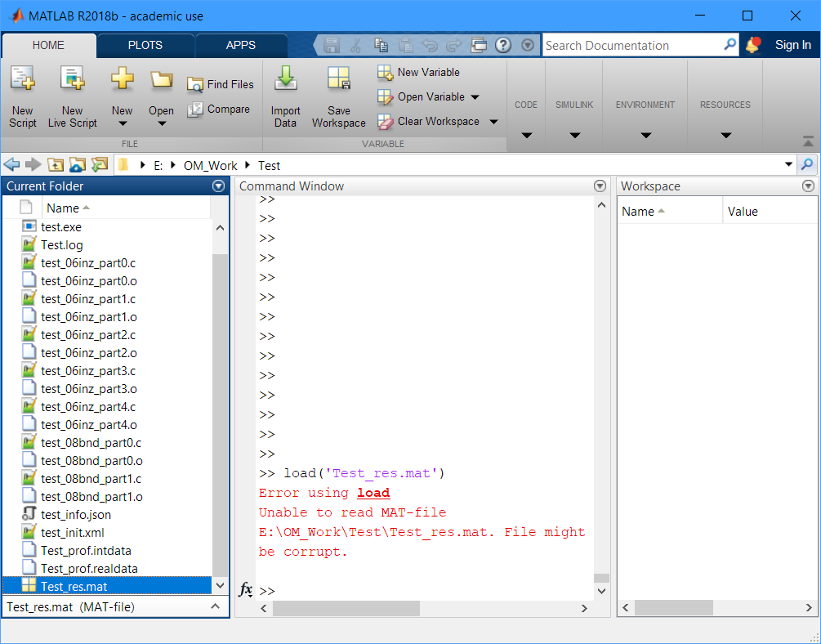Viewport: 821px width, 644px height.
Task: Collapse the toolstrip with minimize arrow
Action: click(808, 141)
